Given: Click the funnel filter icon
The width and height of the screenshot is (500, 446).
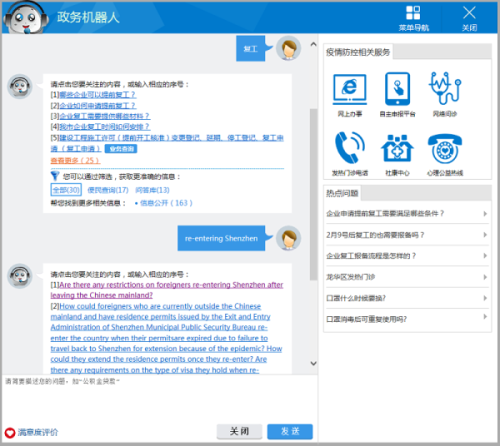Looking at the screenshot, I should 55,176.
